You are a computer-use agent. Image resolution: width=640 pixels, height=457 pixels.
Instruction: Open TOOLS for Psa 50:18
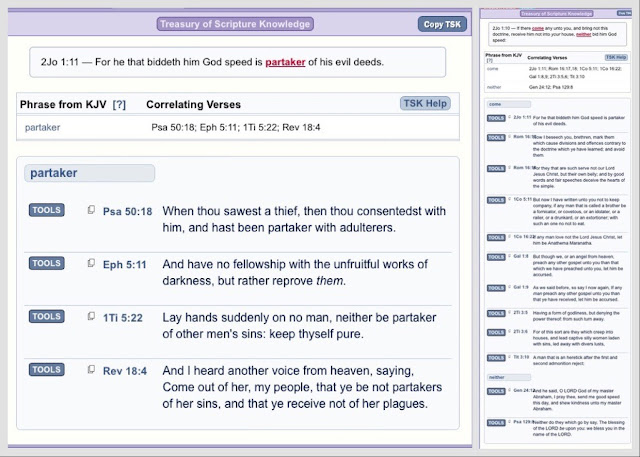pos(47,210)
